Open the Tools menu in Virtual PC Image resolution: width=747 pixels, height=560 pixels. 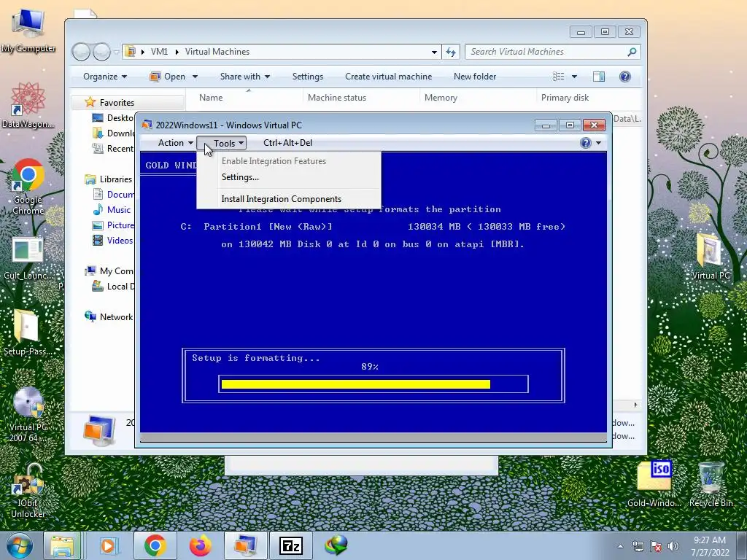[222, 143]
